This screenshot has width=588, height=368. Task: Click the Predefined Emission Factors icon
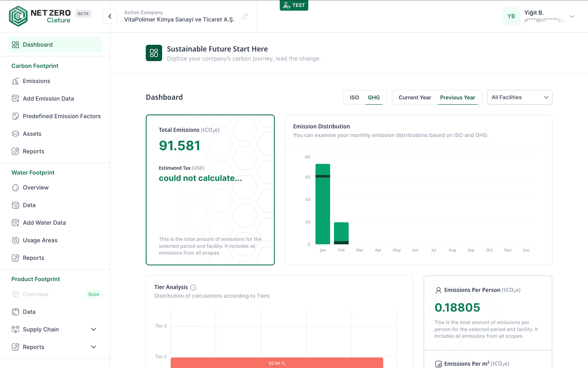pos(15,116)
